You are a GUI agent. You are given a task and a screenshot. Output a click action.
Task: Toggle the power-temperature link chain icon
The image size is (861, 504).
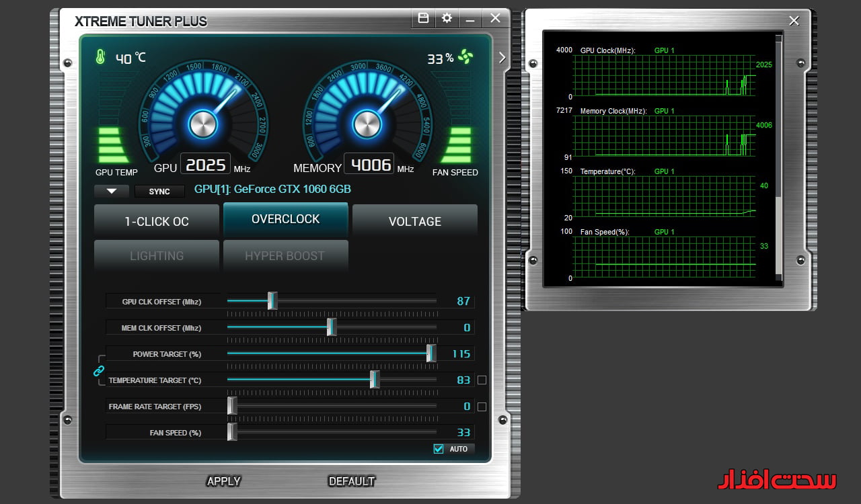click(x=99, y=370)
